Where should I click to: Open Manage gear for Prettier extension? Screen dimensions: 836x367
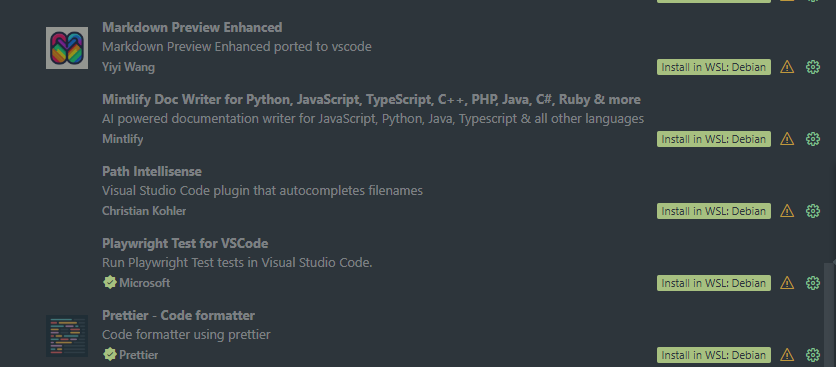813,355
